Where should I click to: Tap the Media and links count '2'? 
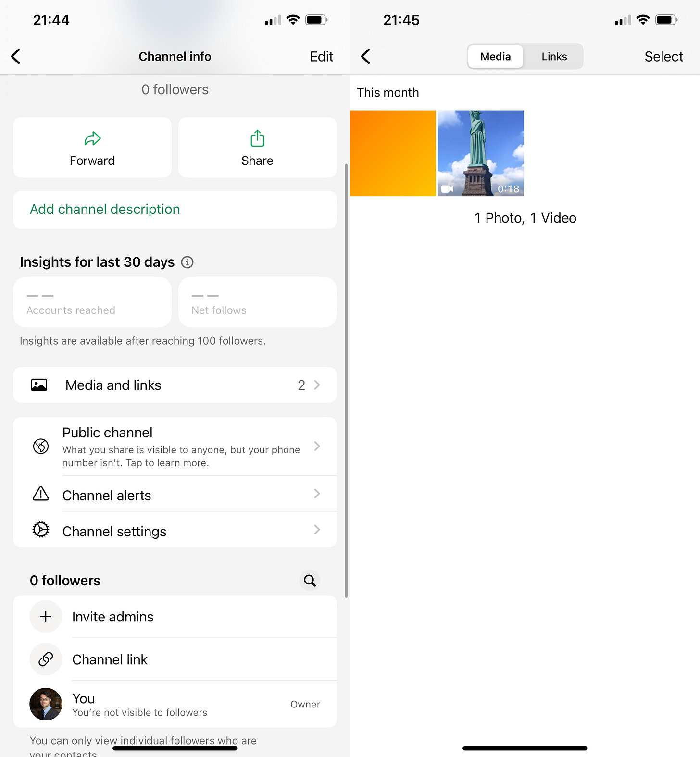pyautogui.click(x=301, y=385)
